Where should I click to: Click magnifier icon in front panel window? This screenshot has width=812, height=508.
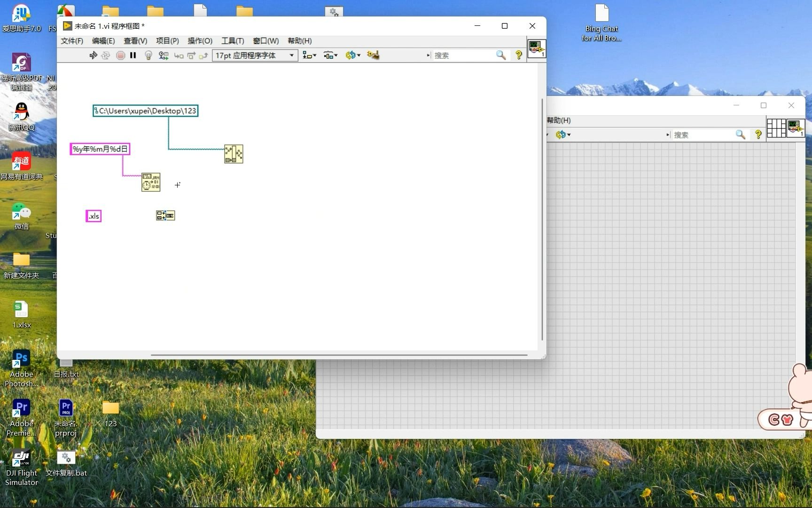coord(741,135)
